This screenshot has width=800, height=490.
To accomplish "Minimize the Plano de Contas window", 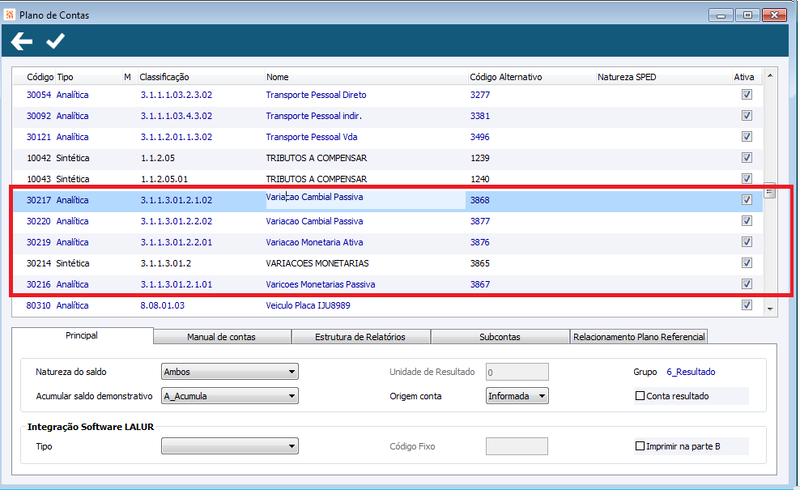I will [x=720, y=15].
